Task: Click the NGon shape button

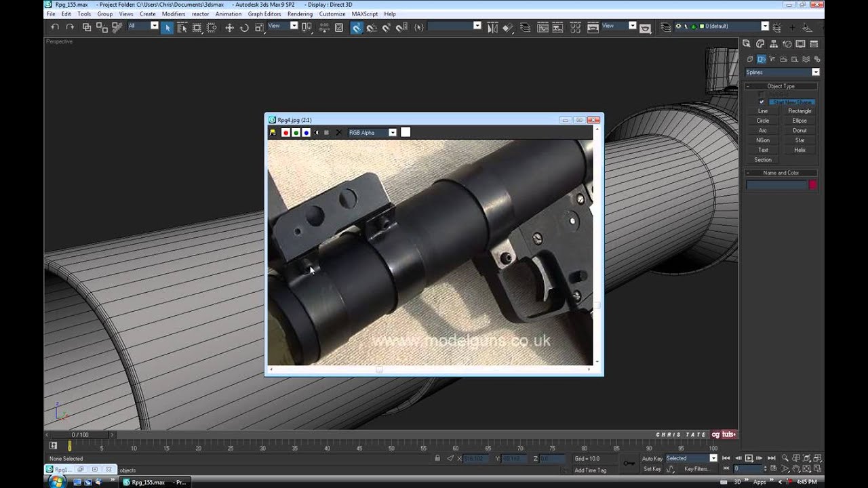Action: [763, 140]
